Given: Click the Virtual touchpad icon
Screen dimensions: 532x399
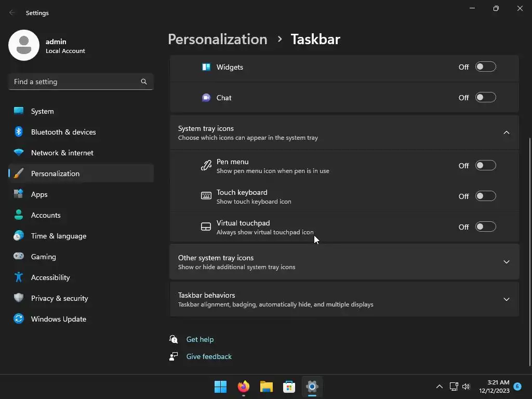Looking at the screenshot, I should click(x=206, y=227).
